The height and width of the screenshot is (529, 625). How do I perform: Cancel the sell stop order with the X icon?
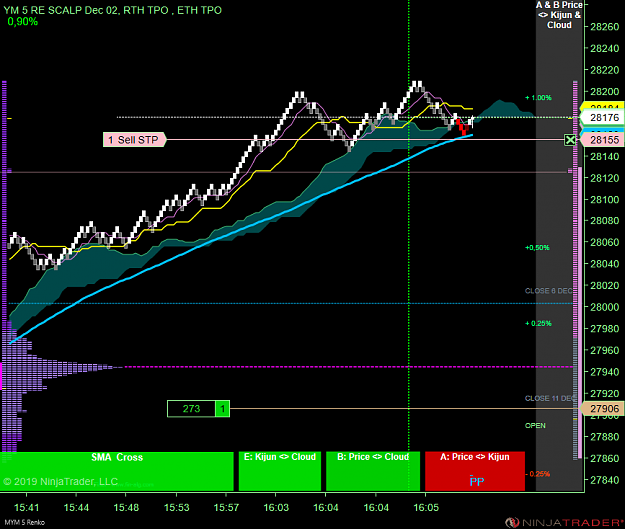pyautogui.click(x=570, y=140)
